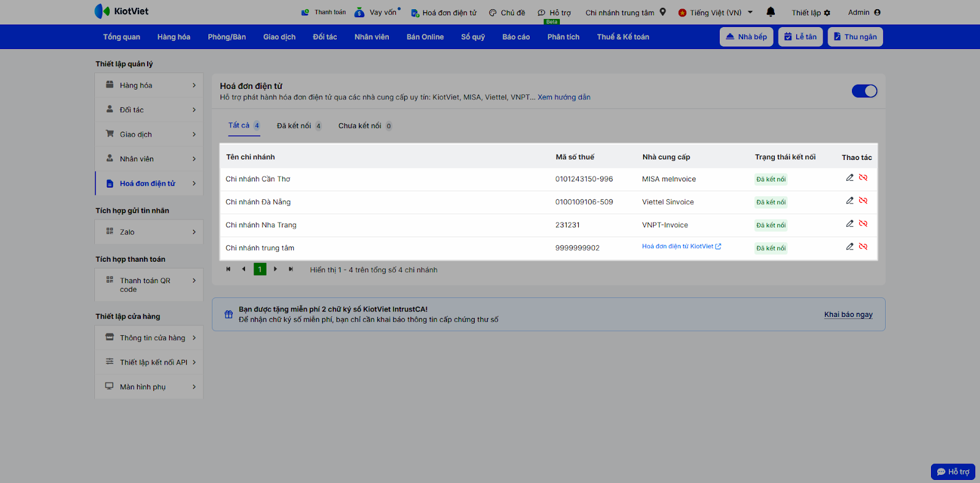
Task: Open the Màn hình phụ settings item
Action: (x=149, y=387)
